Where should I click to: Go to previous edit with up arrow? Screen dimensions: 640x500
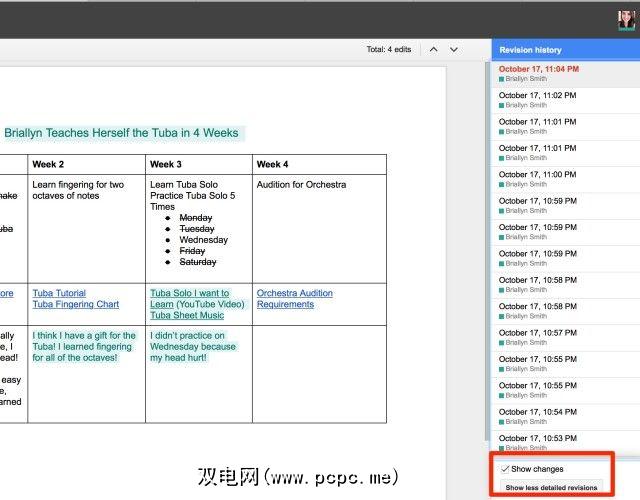[x=433, y=49]
